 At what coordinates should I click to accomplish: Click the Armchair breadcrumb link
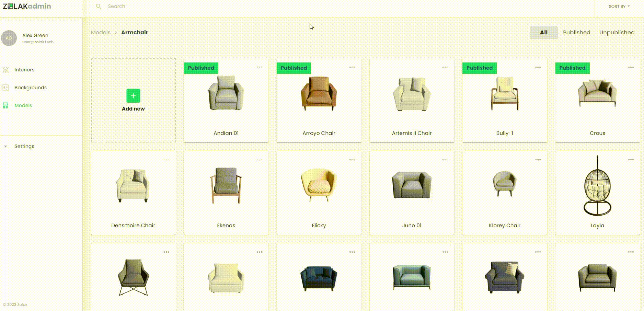[x=135, y=32]
